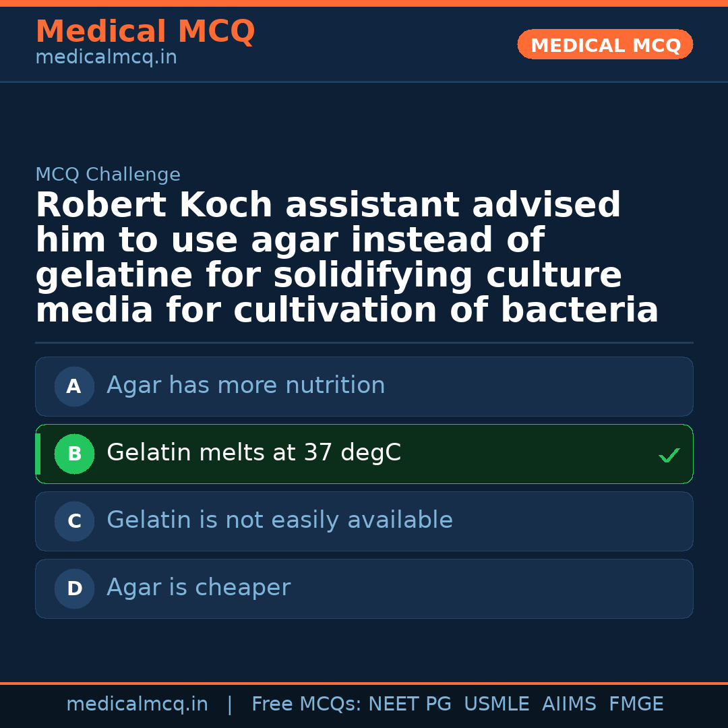The image size is (728, 728).
Task: Select answer 'Agar has more nutrition'
Action: coord(245,386)
